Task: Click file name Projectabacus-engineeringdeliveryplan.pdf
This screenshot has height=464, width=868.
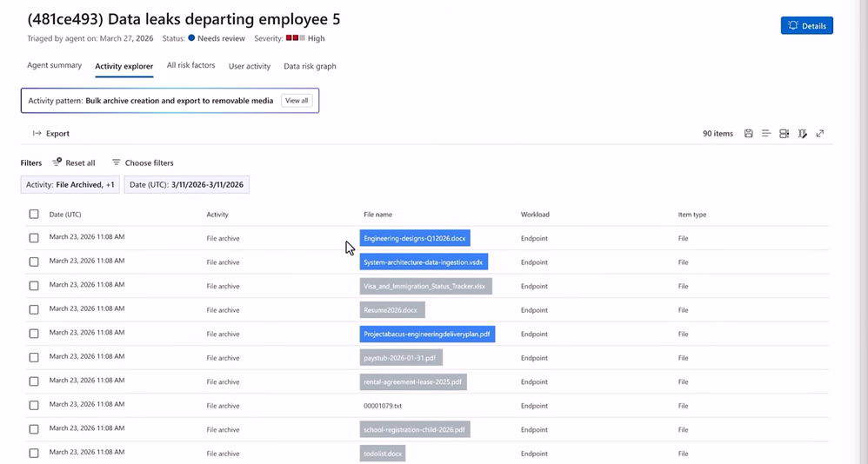Action: pyautogui.click(x=427, y=334)
